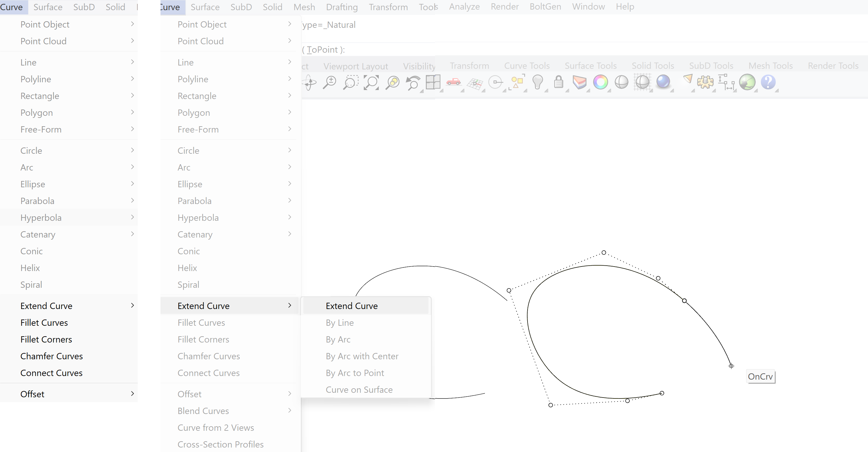Click the Type=_Natural command option
This screenshot has height=452, width=868.
[328, 25]
